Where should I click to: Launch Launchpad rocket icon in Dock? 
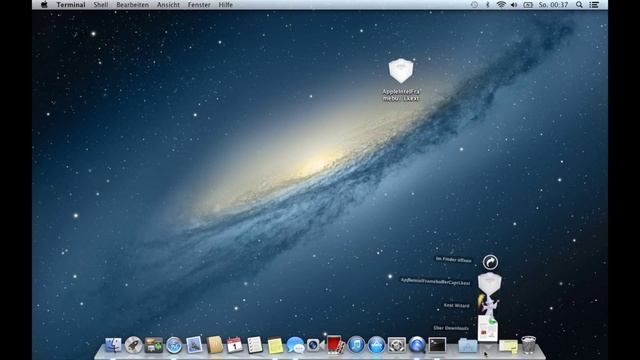[x=133, y=345]
